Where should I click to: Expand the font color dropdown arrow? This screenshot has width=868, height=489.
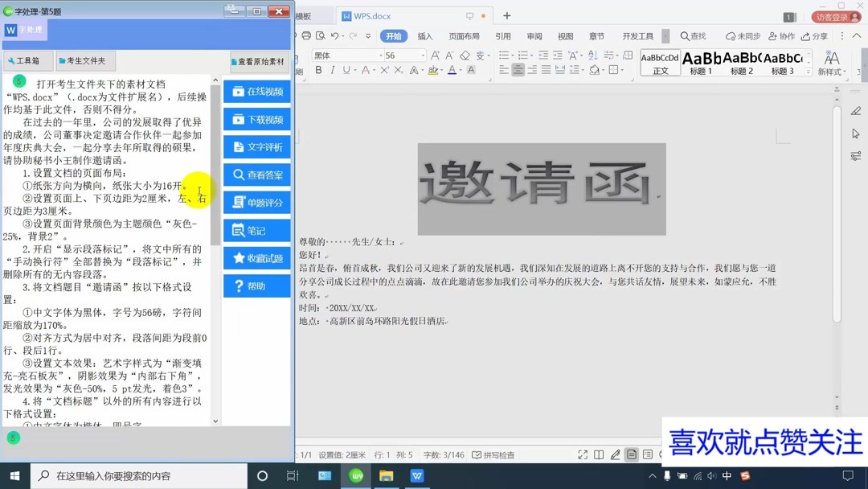coord(460,69)
